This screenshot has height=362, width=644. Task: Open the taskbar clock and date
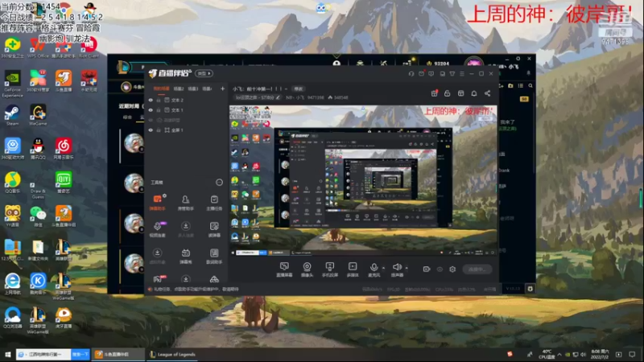tap(600, 354)
